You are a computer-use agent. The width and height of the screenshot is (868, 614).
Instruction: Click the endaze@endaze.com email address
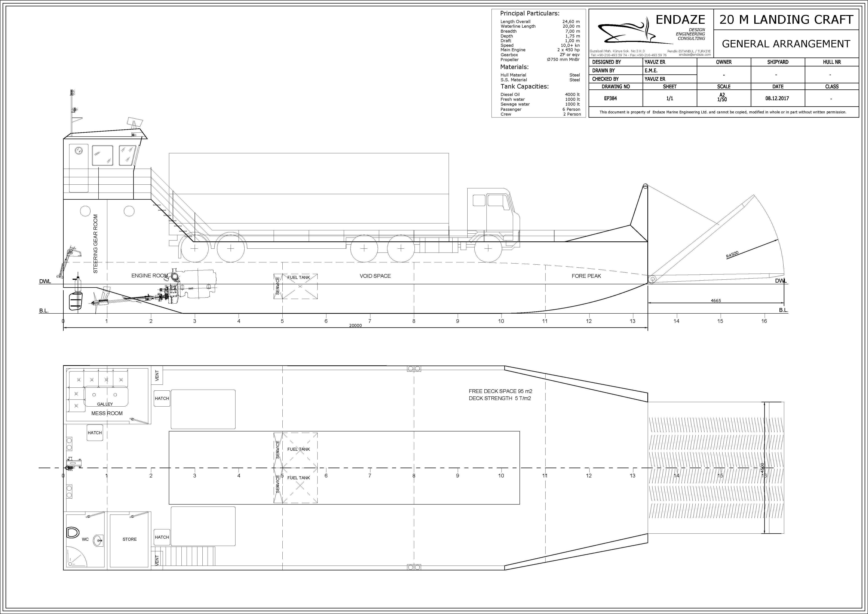tap(695, 55)
